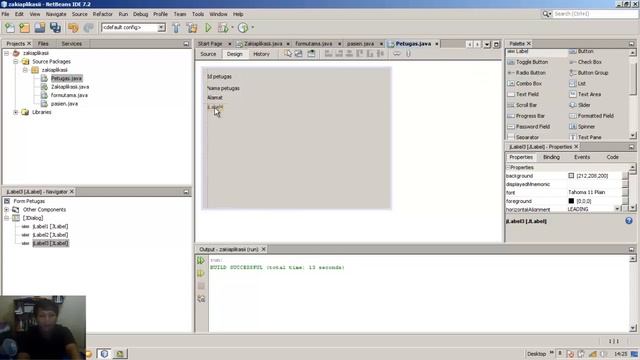The image size is (640, 360).
Task: Click the Undo toolbar icon
Action: click(73, 28)
